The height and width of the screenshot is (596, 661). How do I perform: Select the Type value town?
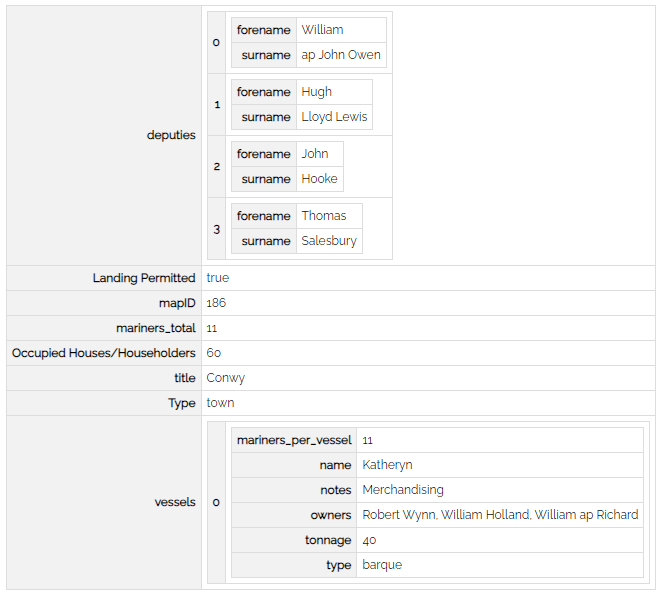coord(220,403)
